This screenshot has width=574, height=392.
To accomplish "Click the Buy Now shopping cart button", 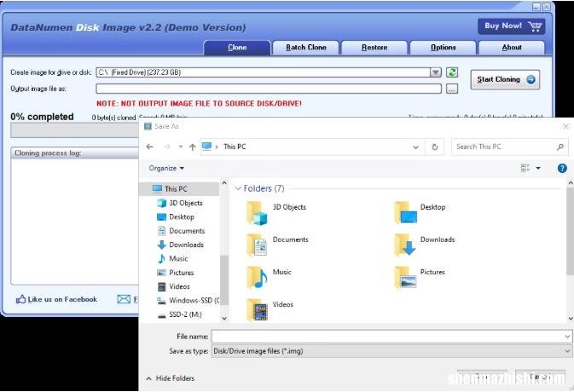I will pos(512,26).
